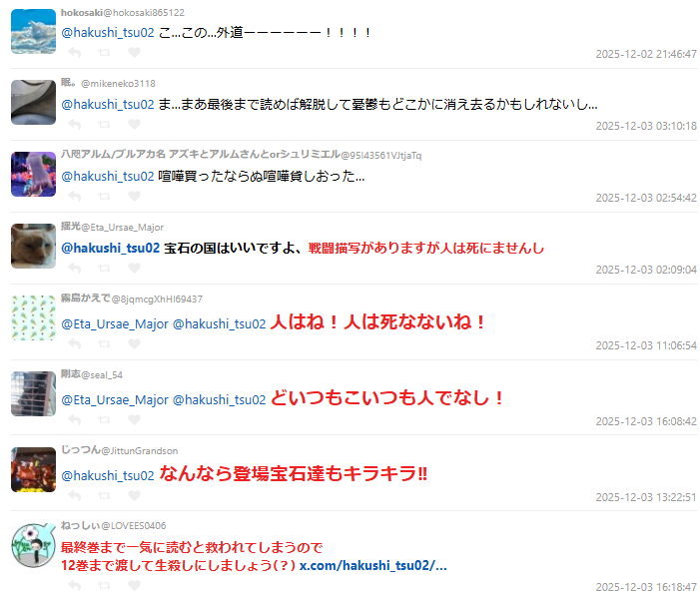
Task: Reply to hokosaki's tweet
Action: point(75,53)
